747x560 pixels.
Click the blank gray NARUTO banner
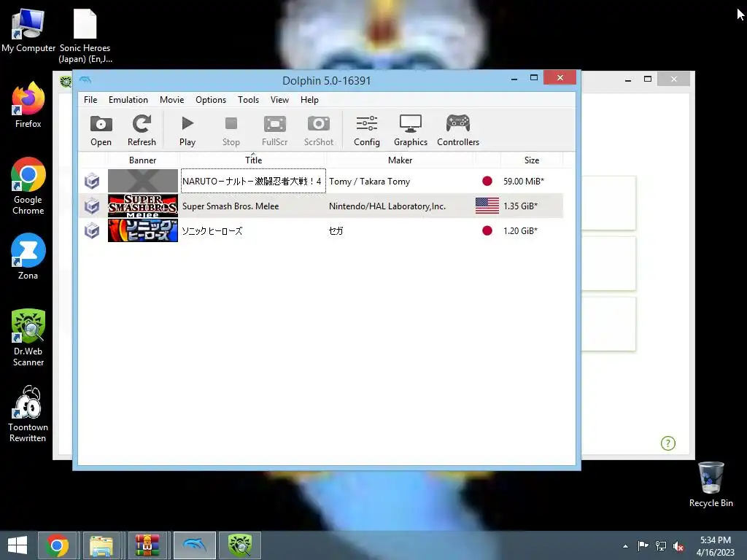pos(142,181)
